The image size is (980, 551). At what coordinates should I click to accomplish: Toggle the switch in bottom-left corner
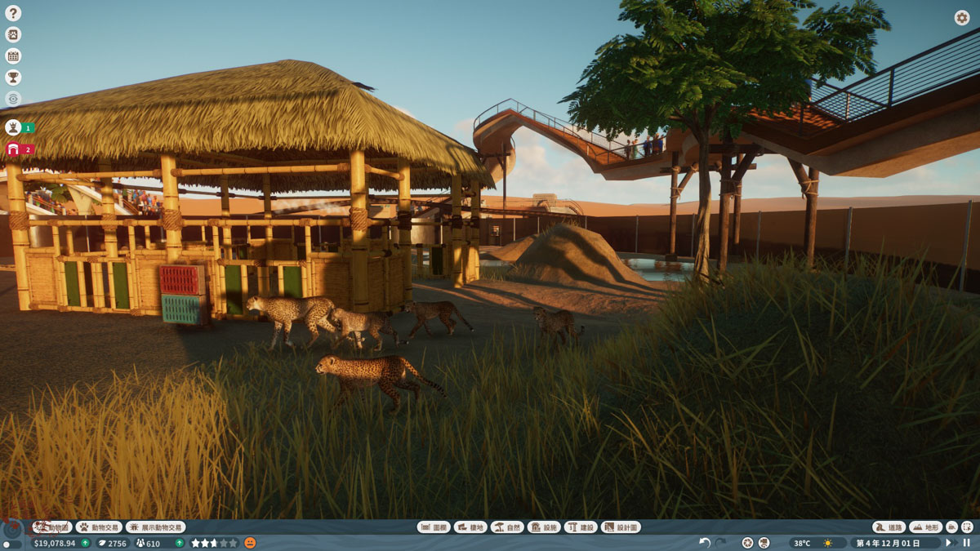pyautogui.click(x=11, y=544)
